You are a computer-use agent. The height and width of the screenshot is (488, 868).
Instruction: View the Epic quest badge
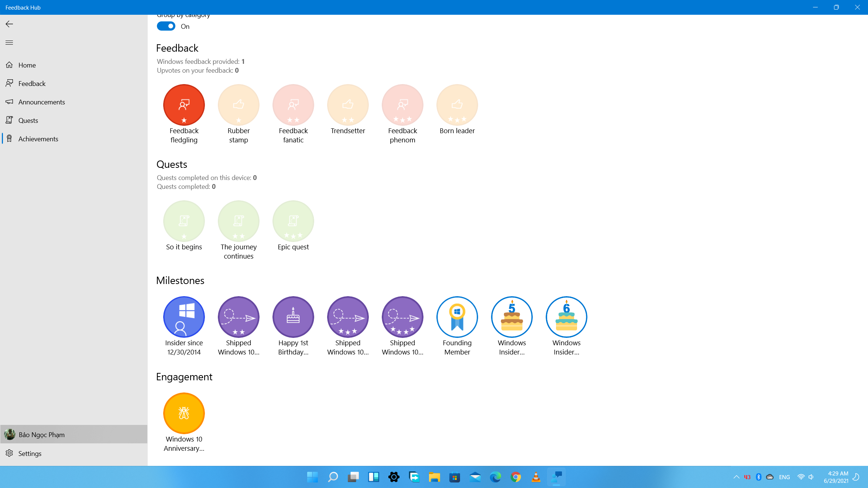[x=293, y=221]
